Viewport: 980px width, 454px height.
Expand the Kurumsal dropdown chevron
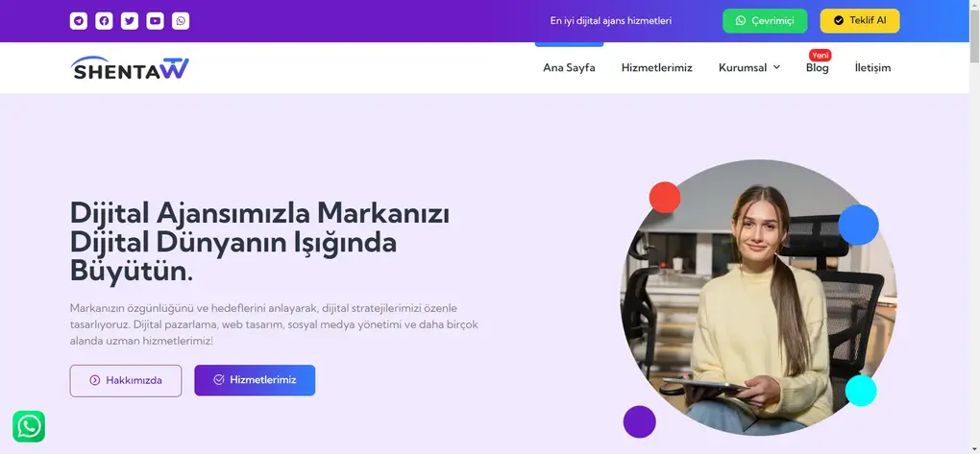pos(776,67)
